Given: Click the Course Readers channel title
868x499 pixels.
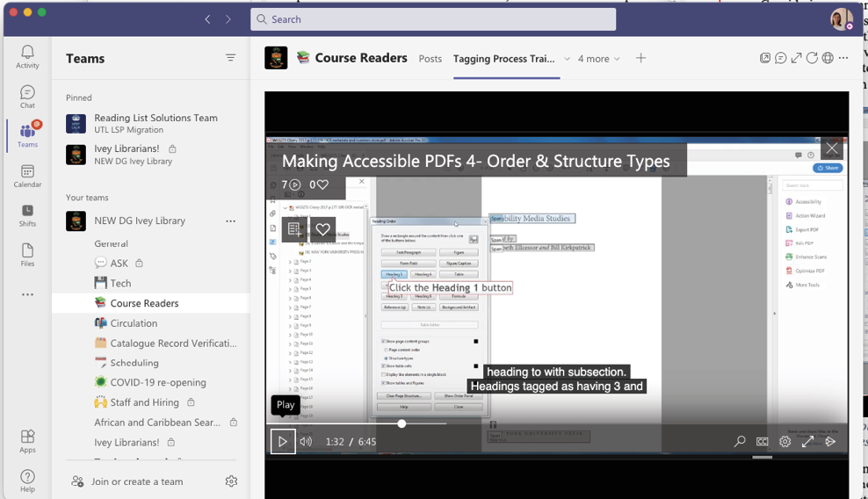Looking at the screenshot, I should (361, 58).
